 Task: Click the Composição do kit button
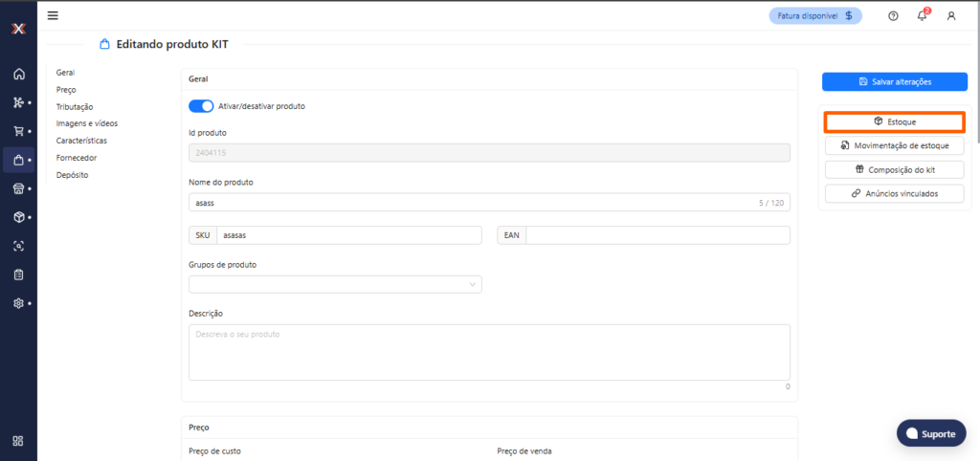coord(894,169)
